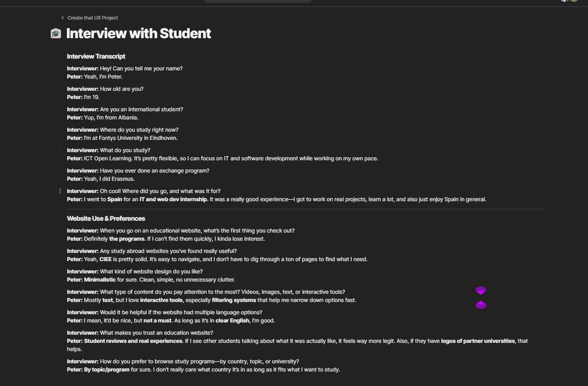Click the graduation cap page icon

pos(56,33)
